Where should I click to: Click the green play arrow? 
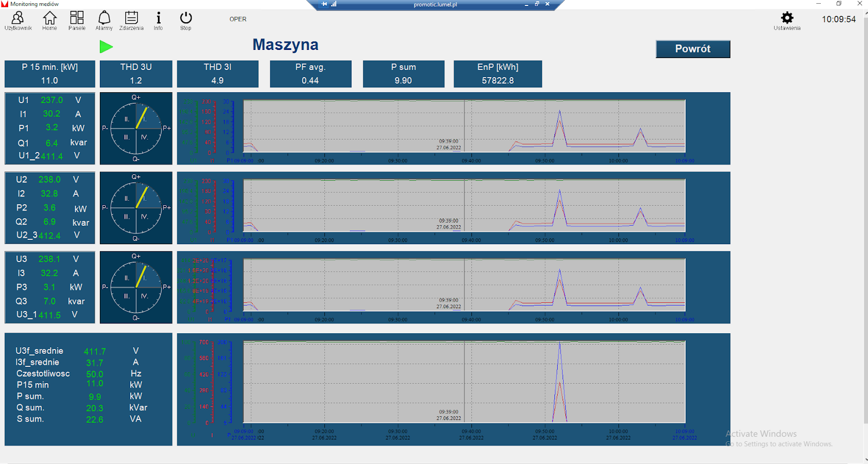pos(106,47)
